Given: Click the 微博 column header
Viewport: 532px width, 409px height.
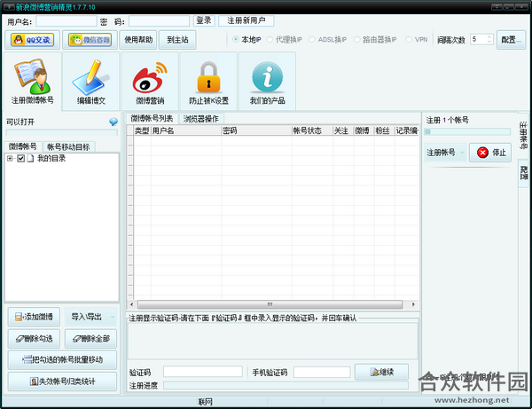Looking at the screenshot, I should (x=364, y=130).
